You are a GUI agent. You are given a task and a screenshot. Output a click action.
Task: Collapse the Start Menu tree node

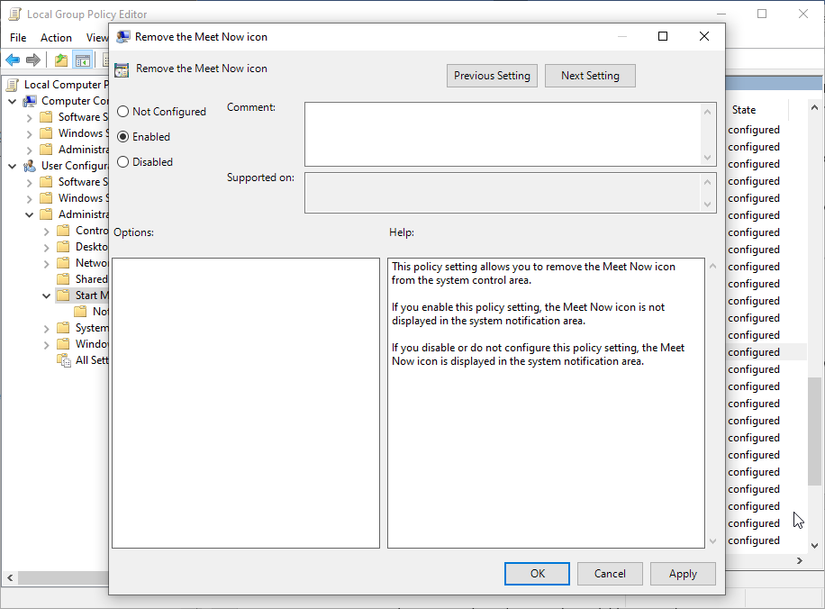tap(46, 294)
